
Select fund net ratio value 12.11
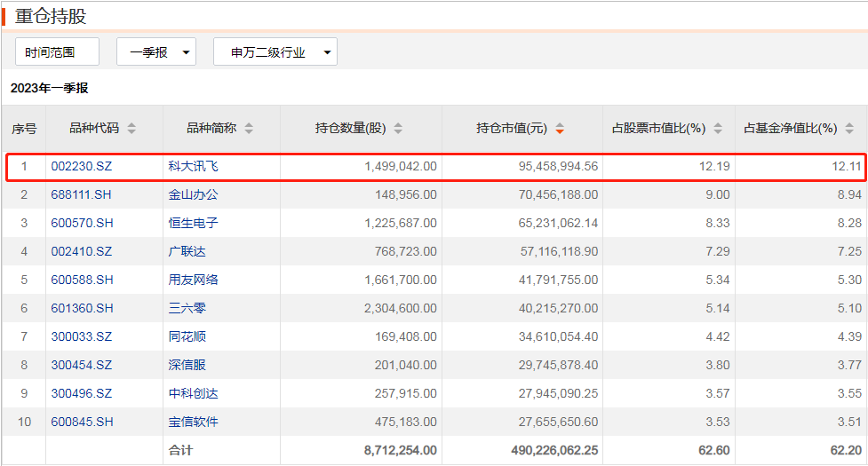tap(847, 166)
